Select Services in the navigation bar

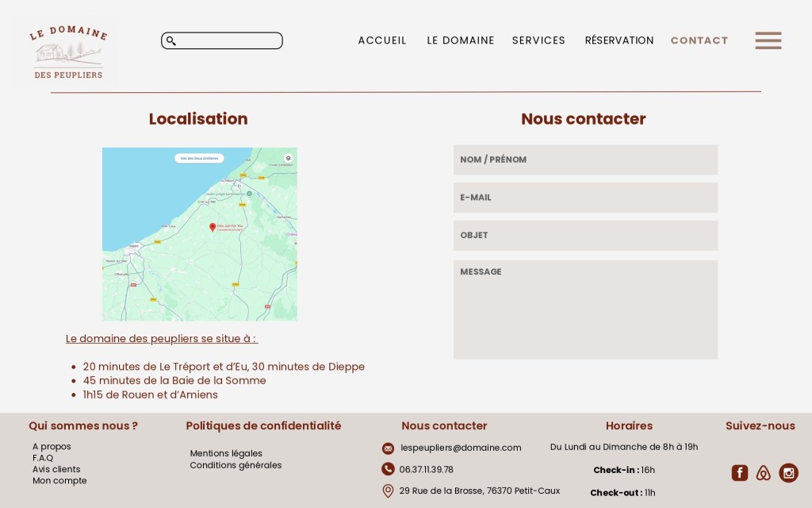coord(538,40)
